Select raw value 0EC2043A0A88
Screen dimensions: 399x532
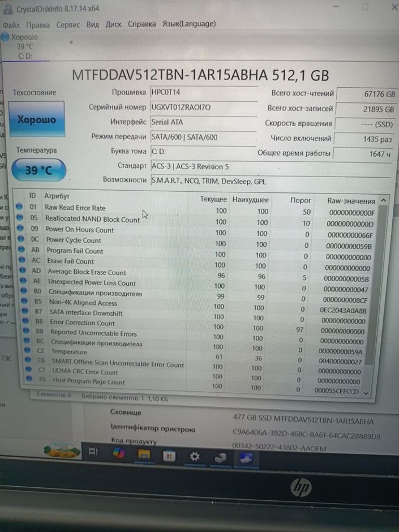[343, 311]
